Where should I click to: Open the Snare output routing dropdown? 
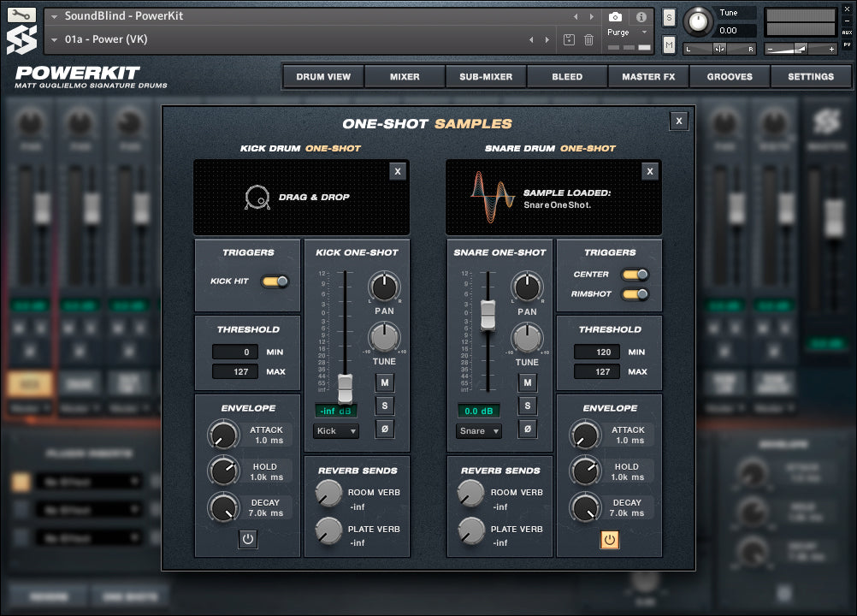(479, 430)
